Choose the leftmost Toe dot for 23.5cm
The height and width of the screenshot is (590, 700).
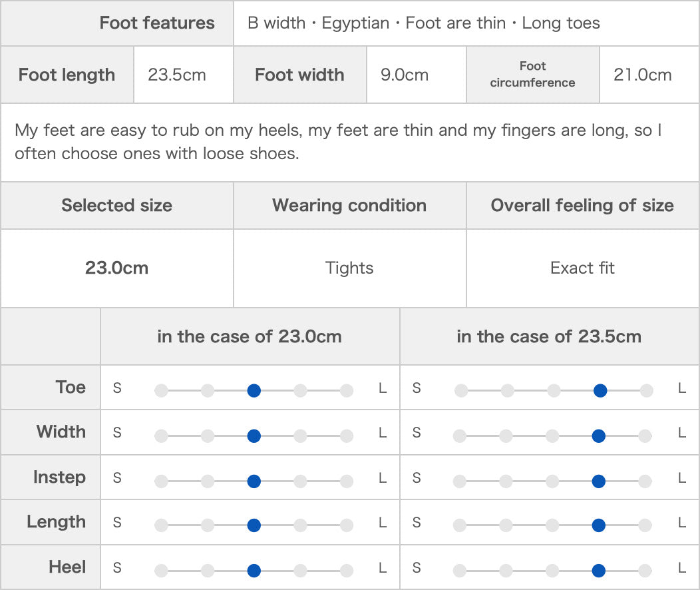point(461,390)
